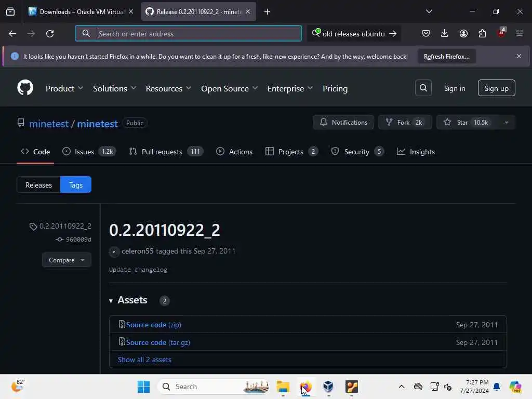The width and height of the screenshot is (532, 399).
Task: Click the GitHub octocat logo
Action: 25,88
